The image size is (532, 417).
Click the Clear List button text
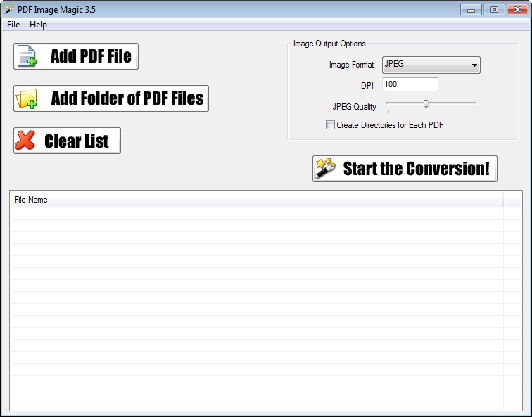76,141
